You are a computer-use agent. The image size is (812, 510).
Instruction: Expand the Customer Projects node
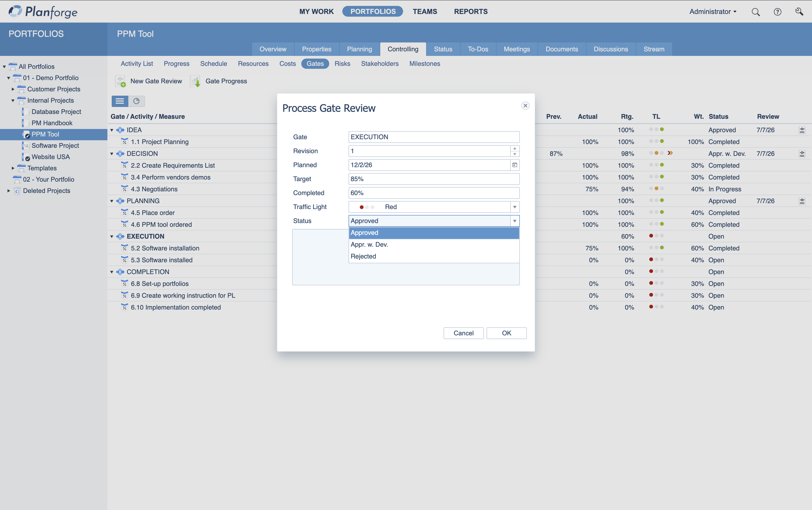tap(13, 89)
